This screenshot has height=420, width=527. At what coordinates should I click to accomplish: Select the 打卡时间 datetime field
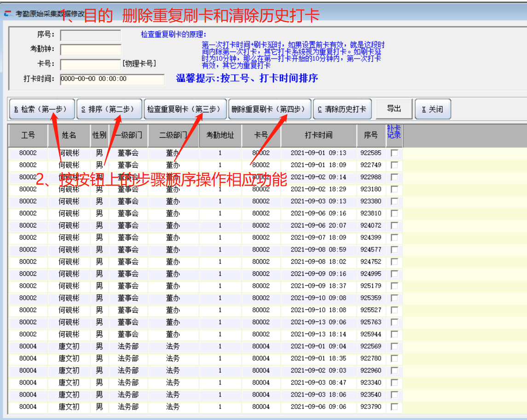click(112, 79)
